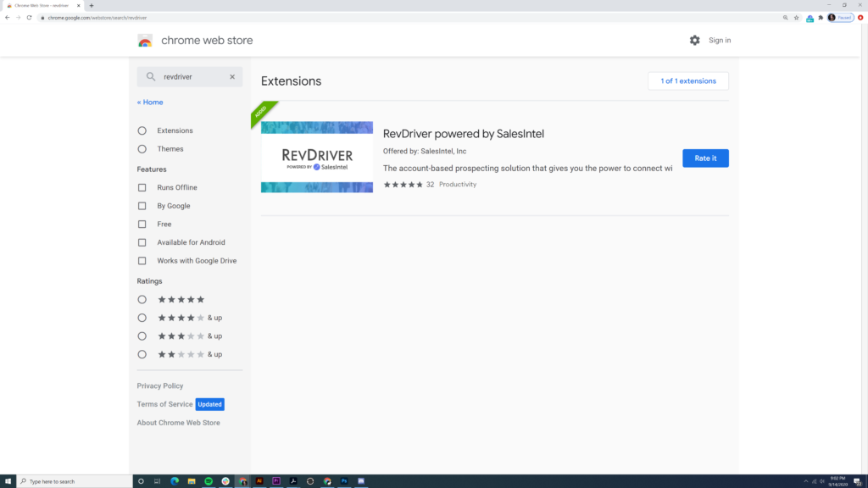This screenshot has height=488, width=868.
Task: Click the « Home link
Action: [x=150, y=103]
